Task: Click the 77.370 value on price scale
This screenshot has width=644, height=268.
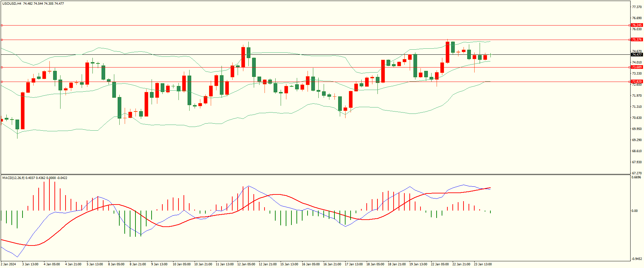Action: [x=637, y=7]
